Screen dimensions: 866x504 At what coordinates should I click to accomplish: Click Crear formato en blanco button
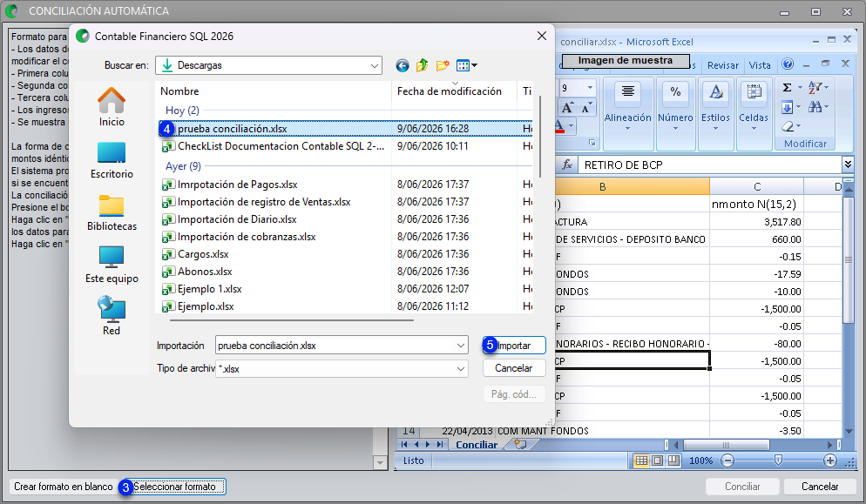point(64,487)
